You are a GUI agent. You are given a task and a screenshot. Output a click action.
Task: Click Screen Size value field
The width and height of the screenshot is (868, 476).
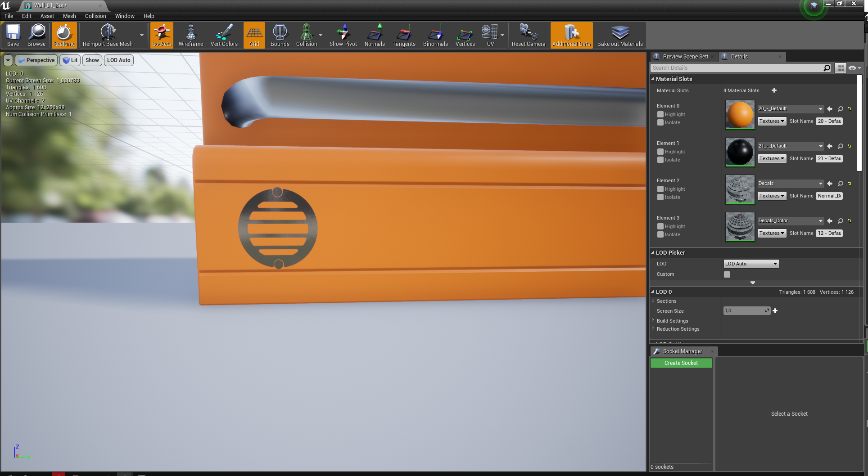[x=746, y=311]
